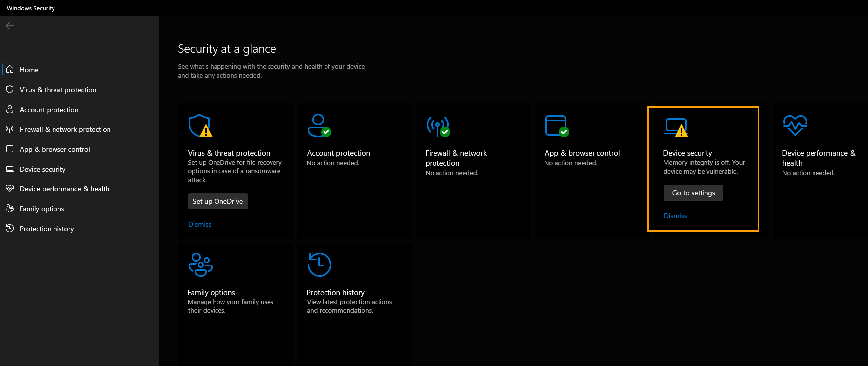Click the Windows Security window title

tap(31, 8)
